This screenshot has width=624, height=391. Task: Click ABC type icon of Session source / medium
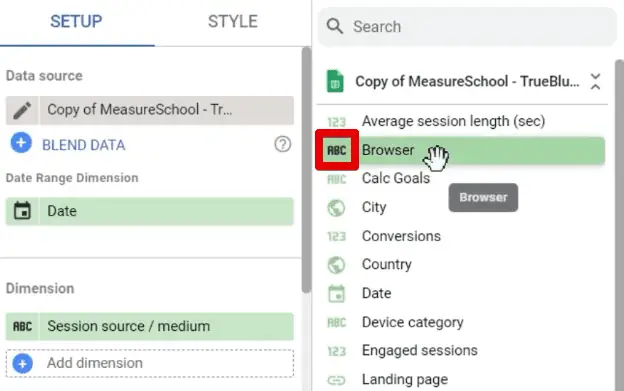(22, 327)
